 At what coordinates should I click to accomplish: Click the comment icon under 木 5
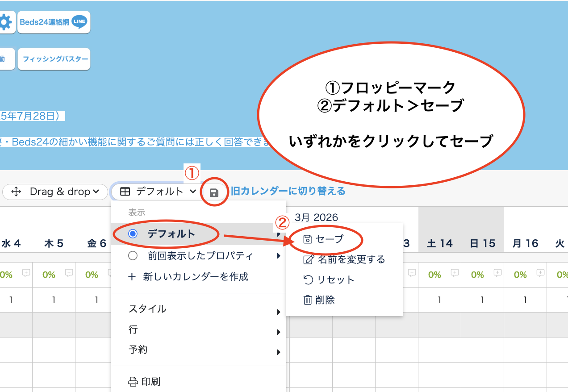(x=69, y=272)
